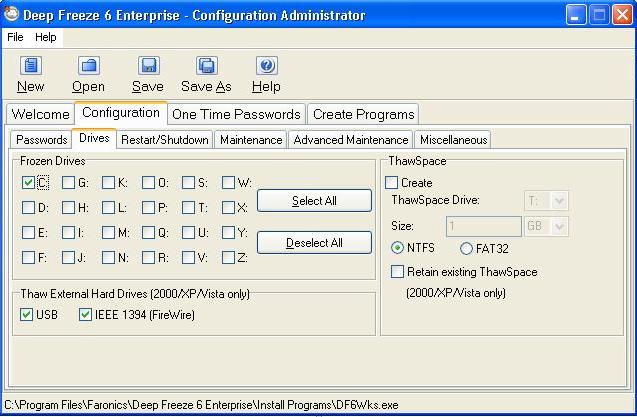Tick the P: drive checkbox

tap(148, 208)
